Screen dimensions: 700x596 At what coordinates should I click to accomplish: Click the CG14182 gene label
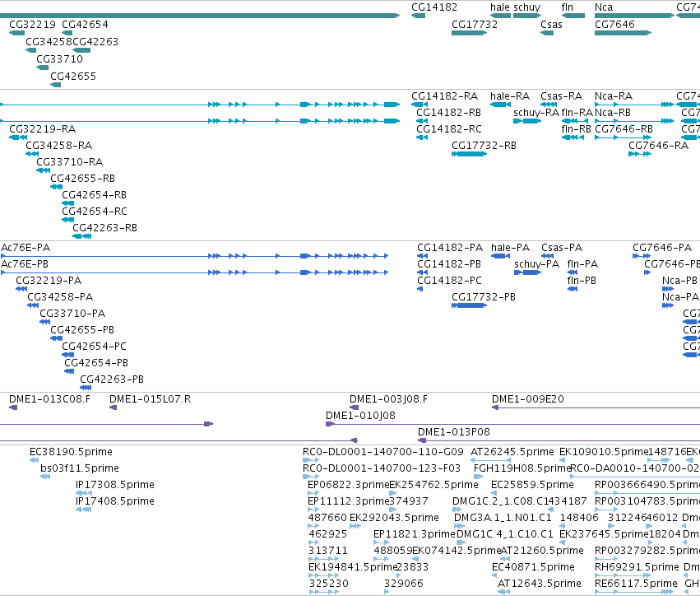click(x=434, y=7)
